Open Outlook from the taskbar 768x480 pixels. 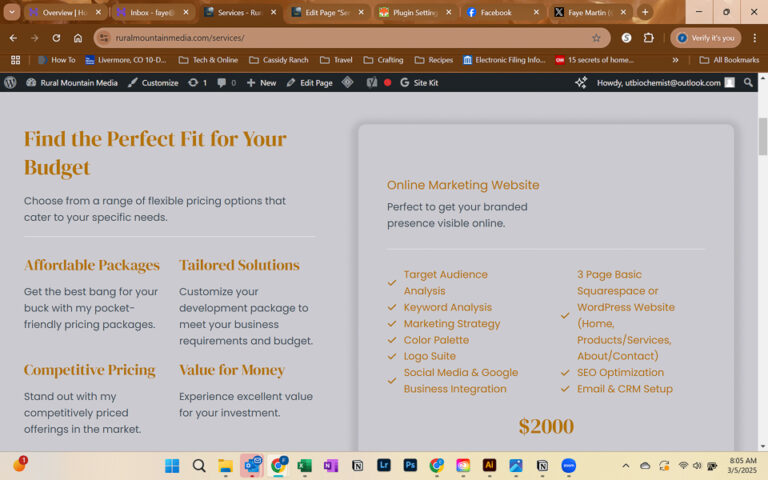(x=252, y=465)
